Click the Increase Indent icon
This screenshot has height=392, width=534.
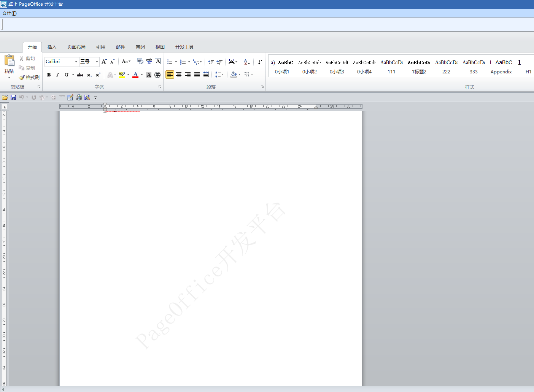(x=220, y=62)
